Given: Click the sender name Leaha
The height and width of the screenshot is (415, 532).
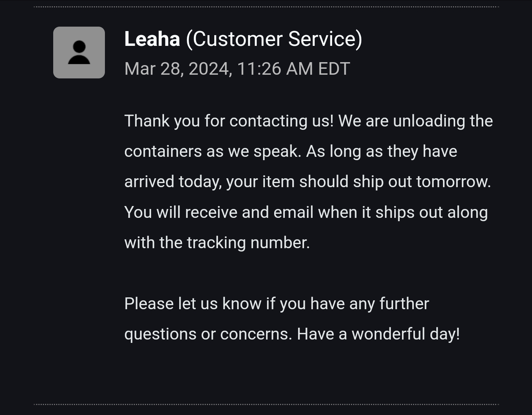Looking at the screenshot, I should (152, 39).
